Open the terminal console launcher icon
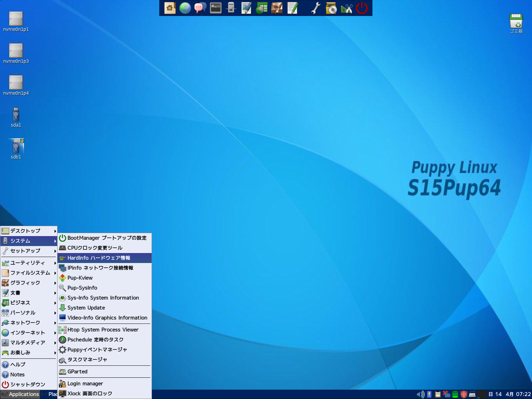The width and height of the screenshot is (532, 399). (x=215, y=8)
